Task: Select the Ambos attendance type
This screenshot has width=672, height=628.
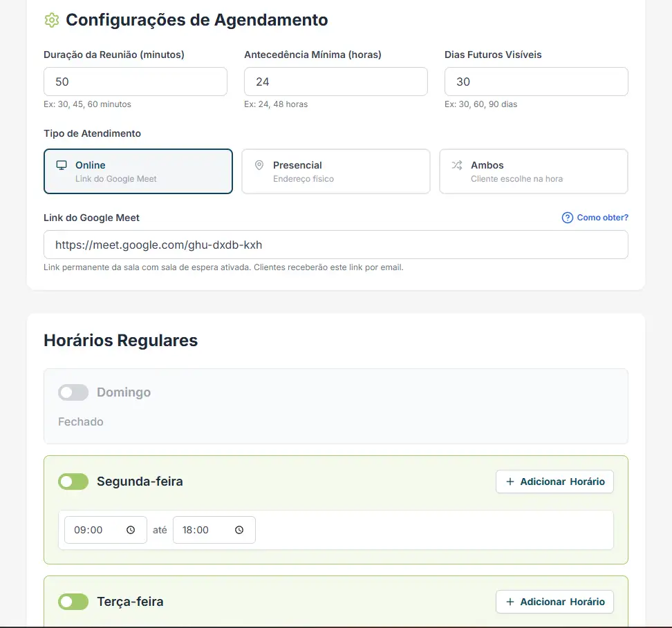Action: (x=533, y=171)
